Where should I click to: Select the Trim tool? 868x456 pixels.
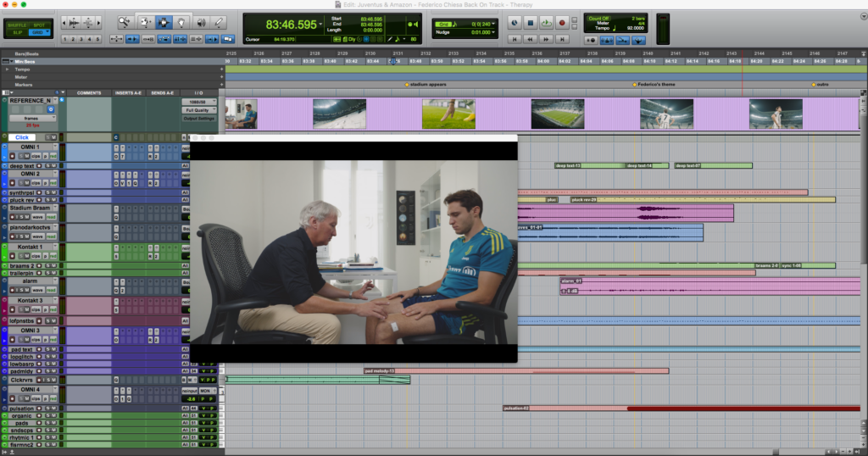pyautogui.click(x=145, y=22)
